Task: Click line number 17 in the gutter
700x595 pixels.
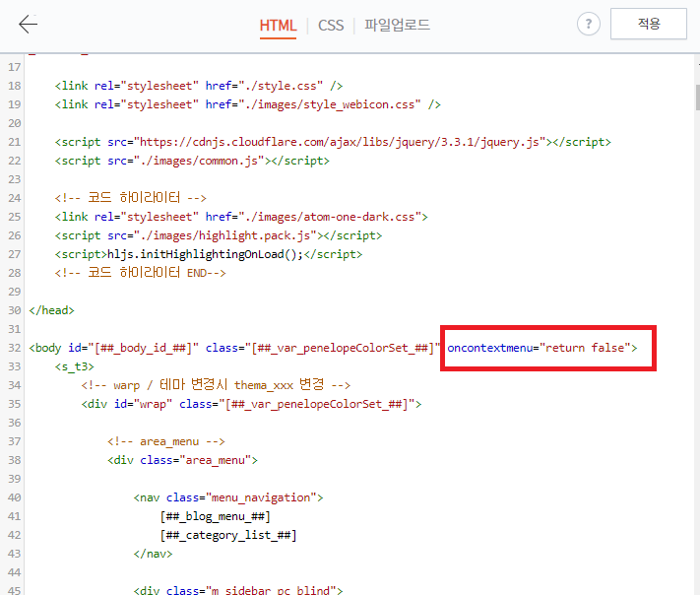Action: click(15, 67)
